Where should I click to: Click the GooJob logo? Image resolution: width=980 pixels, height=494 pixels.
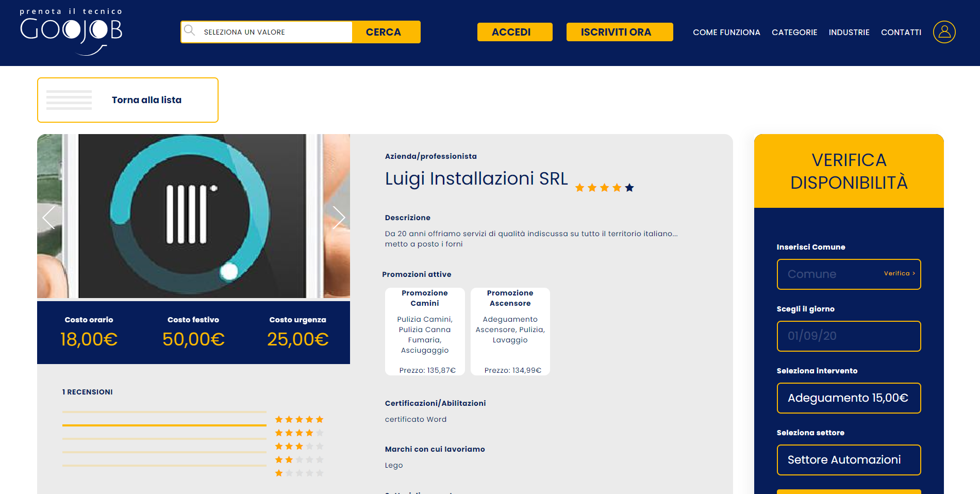71,31
